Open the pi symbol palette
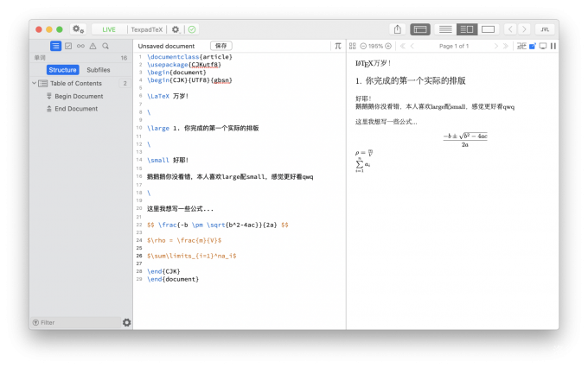This screenshot has width=588, height=368. (x=338, y=46)
